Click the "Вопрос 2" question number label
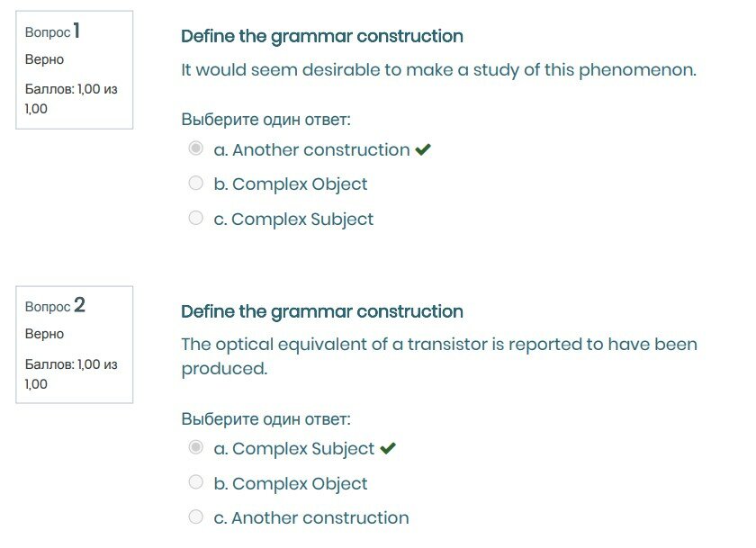Image resolution: width=756 pixels, height=548 pixels. click(x=55, y=306)
